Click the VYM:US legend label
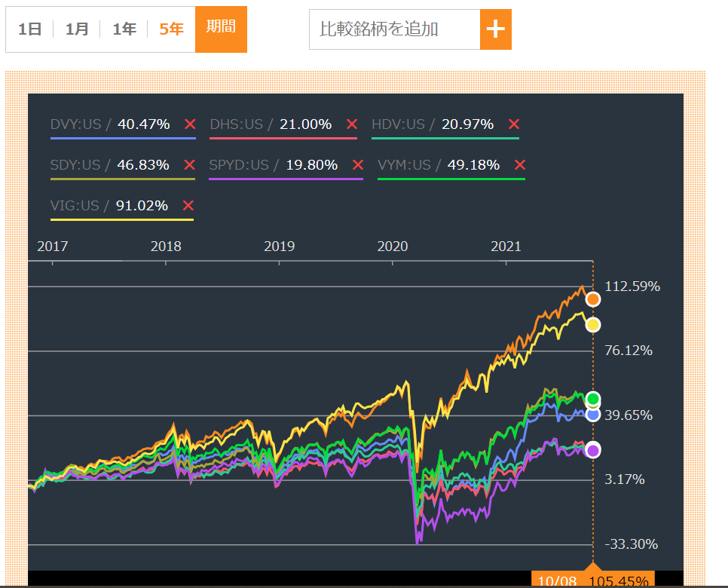Screen dimensions: 728x588 (x=405, y=165)
